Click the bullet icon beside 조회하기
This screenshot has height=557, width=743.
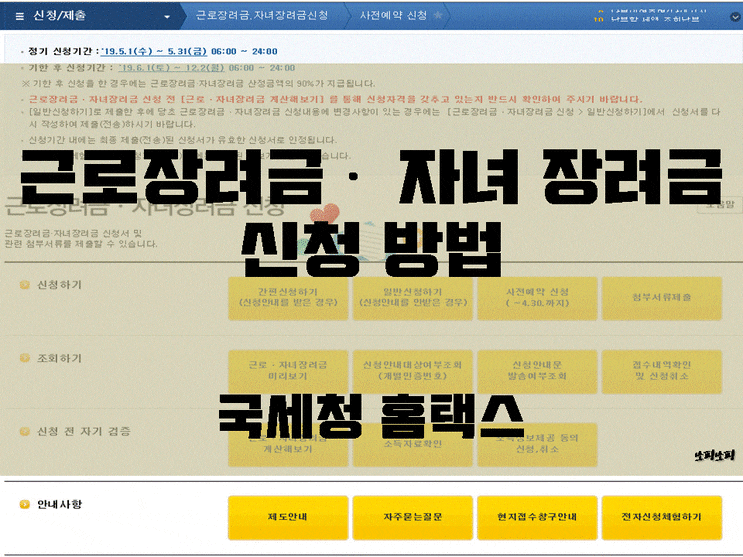point(25,358)
